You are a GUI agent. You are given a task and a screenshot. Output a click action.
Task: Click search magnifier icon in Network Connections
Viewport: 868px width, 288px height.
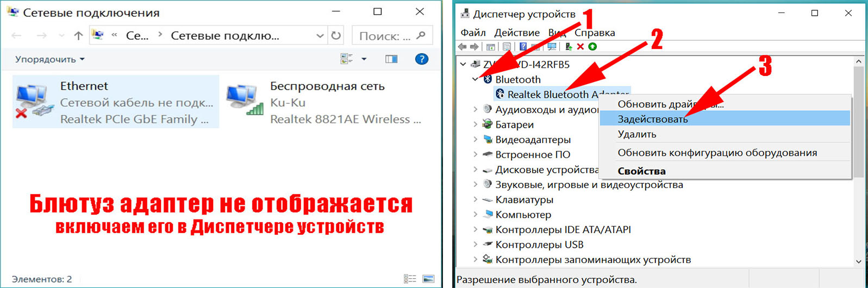(421, 35)
